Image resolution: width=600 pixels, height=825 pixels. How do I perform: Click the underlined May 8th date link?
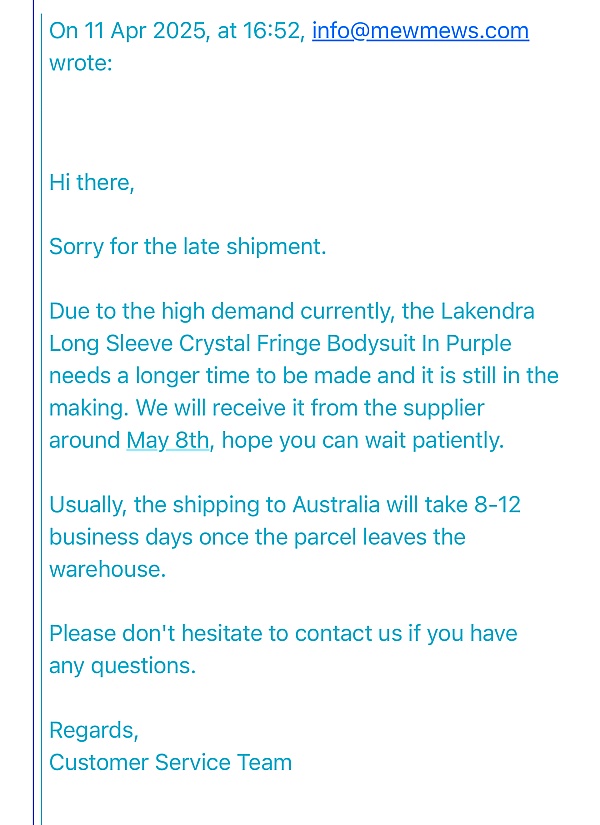168,440
